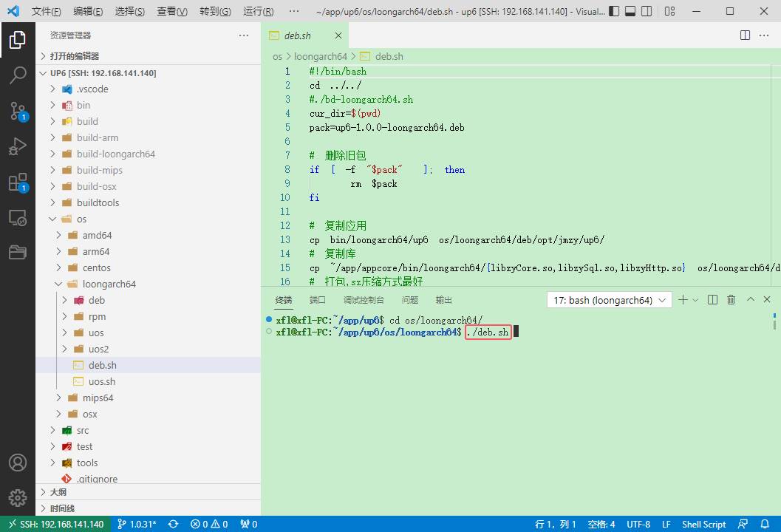
Task: Kill terminal with the trash icon
Action: (731, 300)
